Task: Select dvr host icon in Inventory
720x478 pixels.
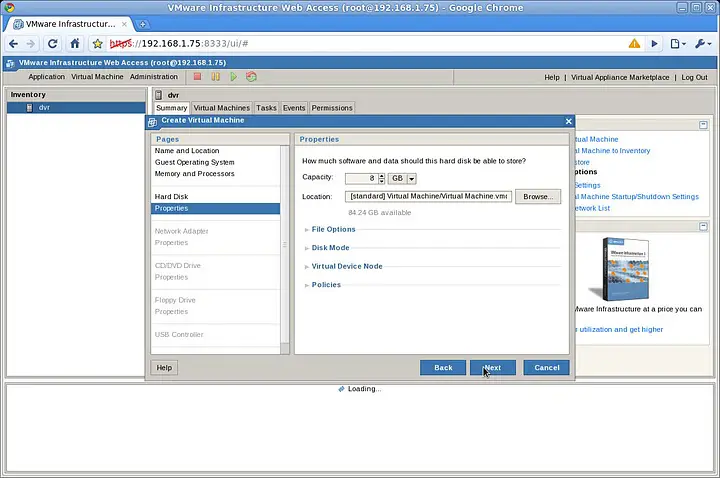Action: click(29, 107)
